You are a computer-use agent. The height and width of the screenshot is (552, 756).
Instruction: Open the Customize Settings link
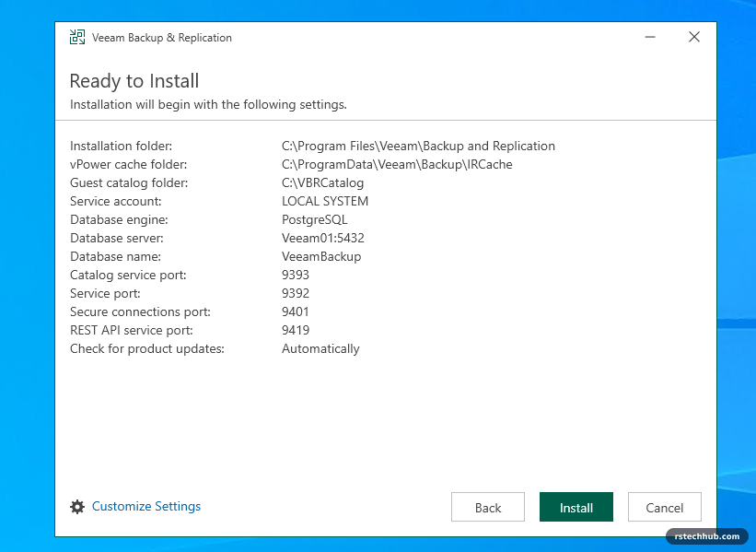pos(146,506)
